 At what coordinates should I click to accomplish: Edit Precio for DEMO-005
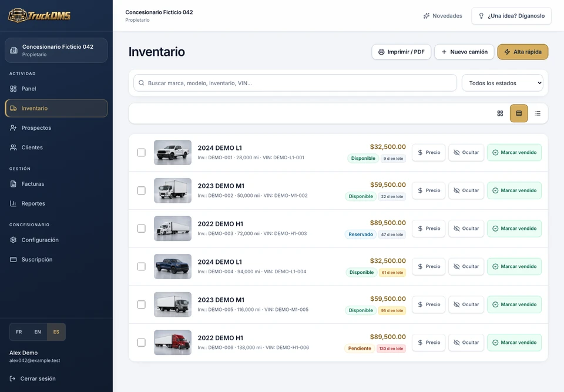tap(429, 304)
